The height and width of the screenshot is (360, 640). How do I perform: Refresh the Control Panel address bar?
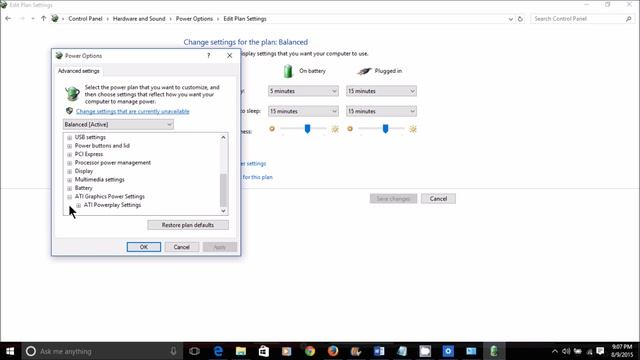tap(520, 19)
